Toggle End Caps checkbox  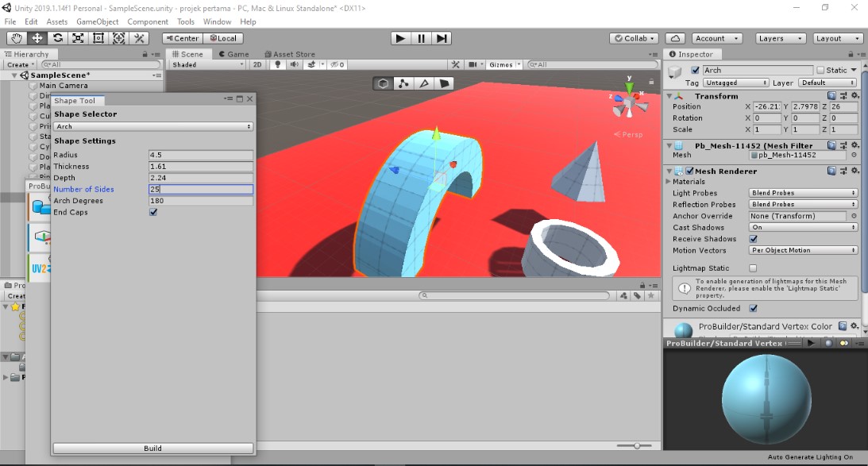[x=153, y=213]
